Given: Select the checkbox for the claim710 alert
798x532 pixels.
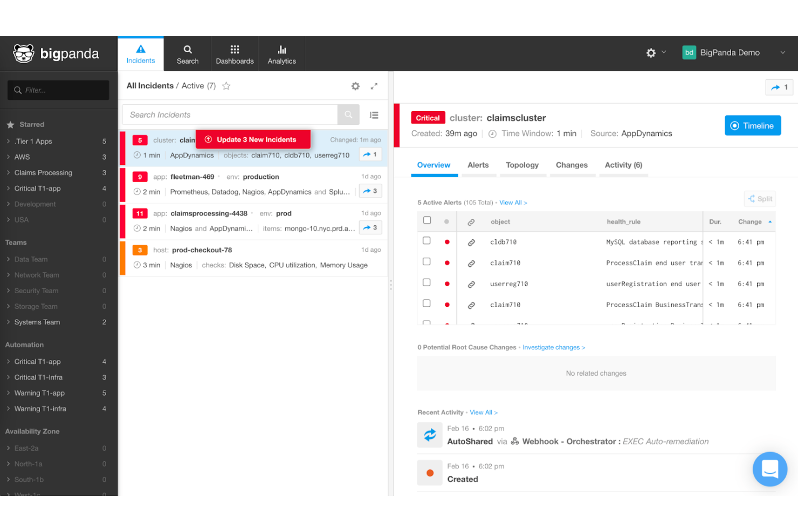Looking at the screenshot, I should 426,261.
